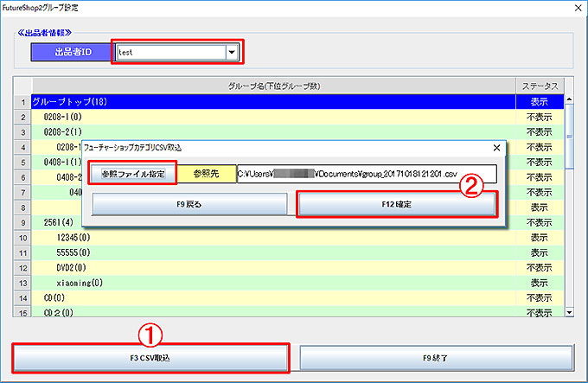
Task: Confirm import with F12 確定
Action: [x=396, y=203]
